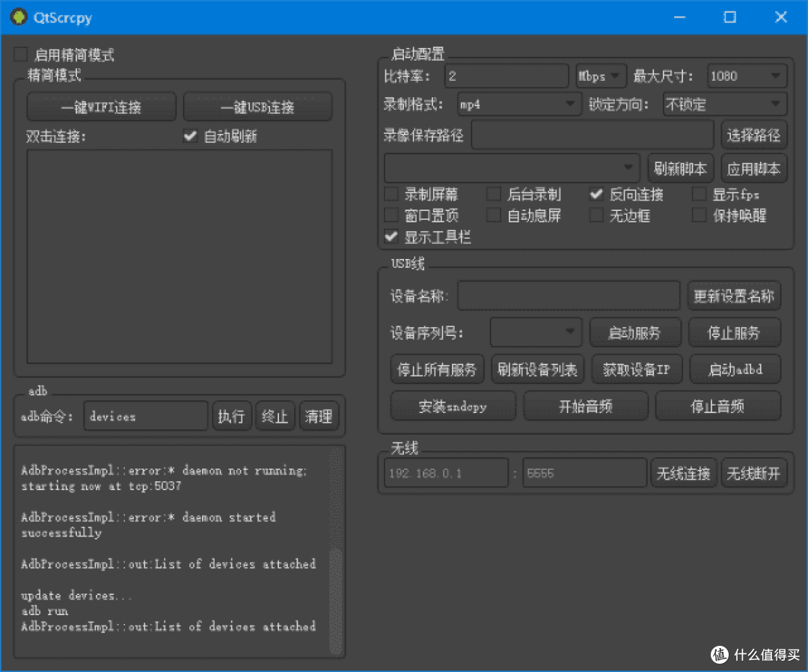The width and height of the screenshot is (808, 672).
Task: Click the 'adb run' log line
Action: point(44,611)
